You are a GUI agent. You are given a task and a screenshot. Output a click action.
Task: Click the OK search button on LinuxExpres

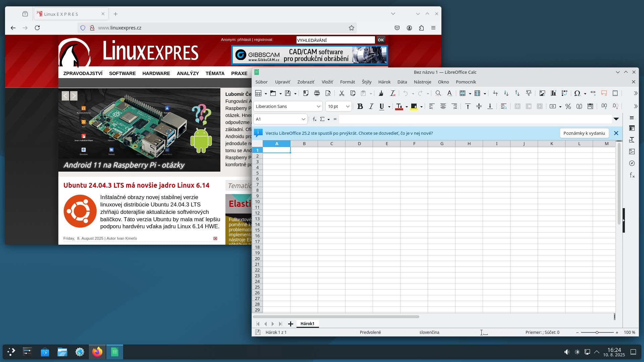coord(381,40)
